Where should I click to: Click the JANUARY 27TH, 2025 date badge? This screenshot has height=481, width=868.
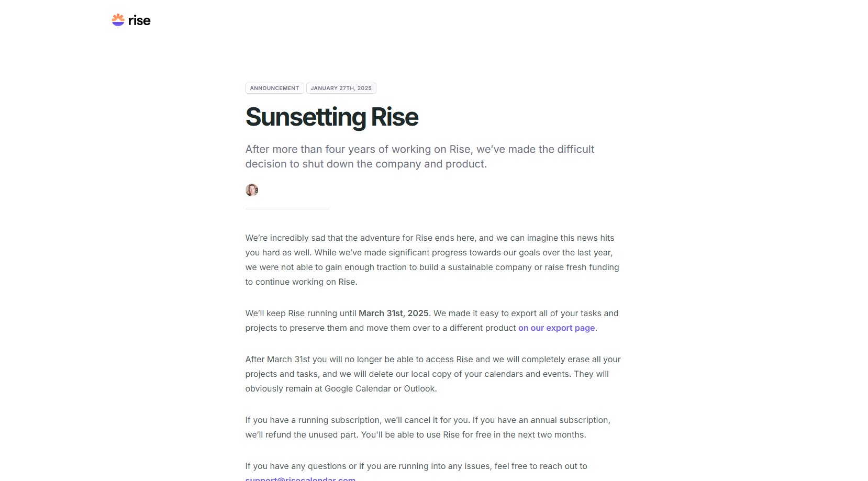point(341,88)
